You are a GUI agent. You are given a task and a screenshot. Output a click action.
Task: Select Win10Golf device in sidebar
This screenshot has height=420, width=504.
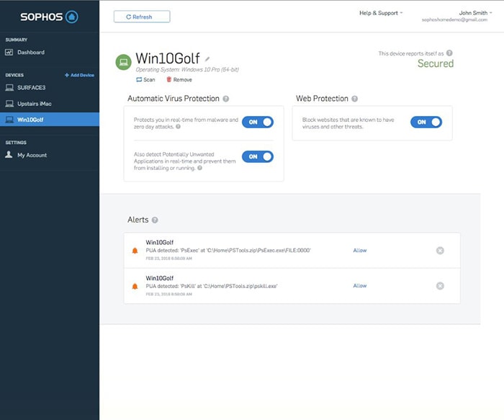(50, 120)
